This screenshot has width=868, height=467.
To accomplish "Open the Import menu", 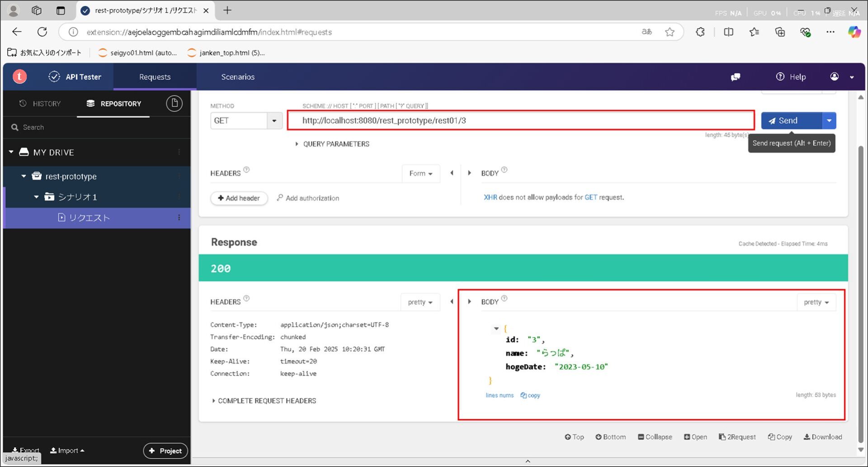I will click(67, 450).
